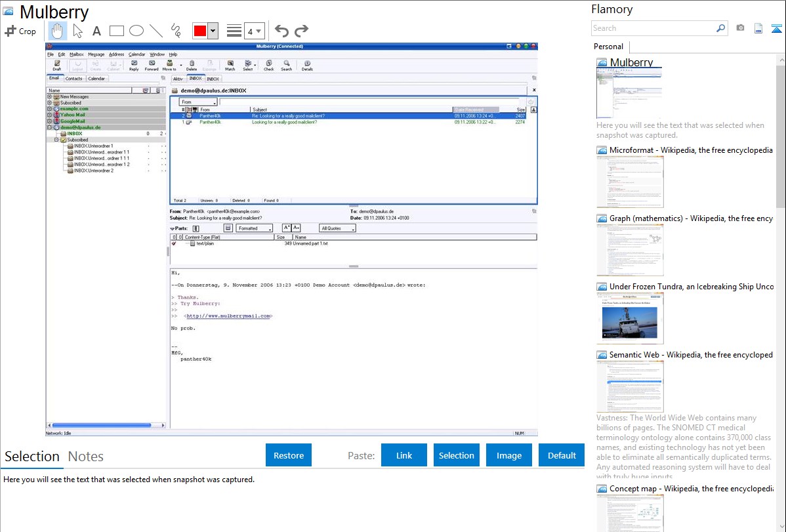This screenshot has width=786, height=532.
Task: Select the rectangle drawing tool
Action: pyautogui.click(x=116, y=31)
